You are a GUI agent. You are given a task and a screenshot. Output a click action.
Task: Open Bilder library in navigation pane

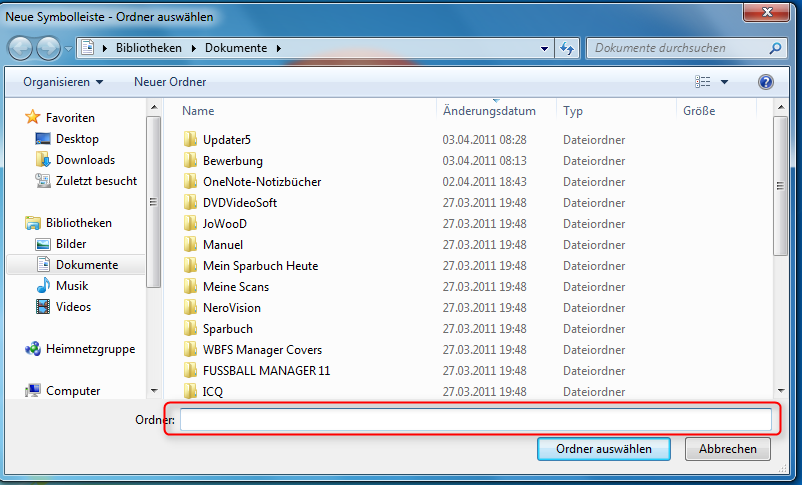click(x=71, y=244)
